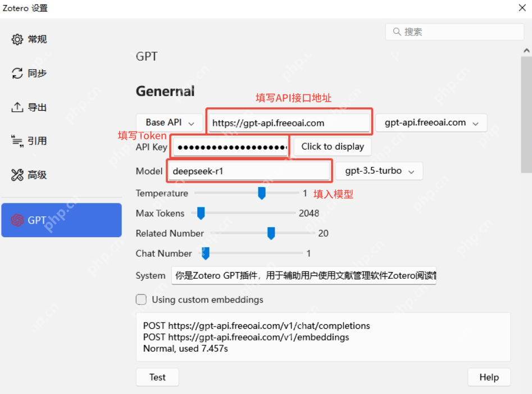Enable Using custom embeddings checkbox
Image resolution: width=532 pixels, height=394 pixels.
pyautogui.click(x=141, y=300)
